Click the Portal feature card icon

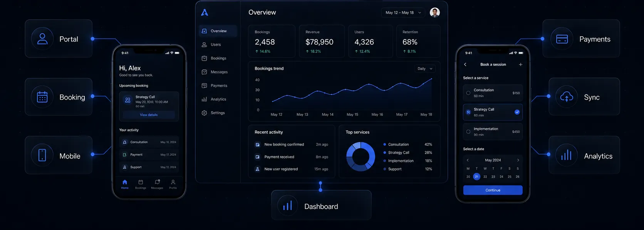pyautogui.click(x=42, y=39)
